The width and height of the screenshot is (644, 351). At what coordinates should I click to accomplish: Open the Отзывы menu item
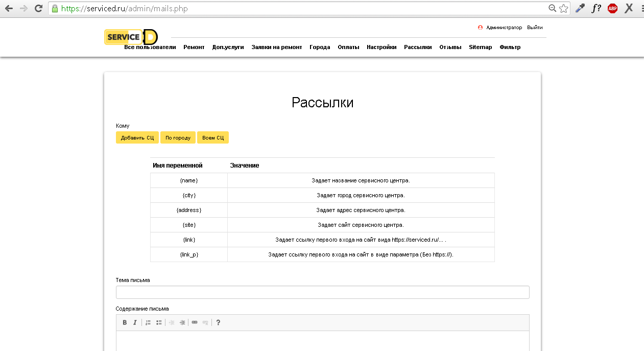(450, 47)
